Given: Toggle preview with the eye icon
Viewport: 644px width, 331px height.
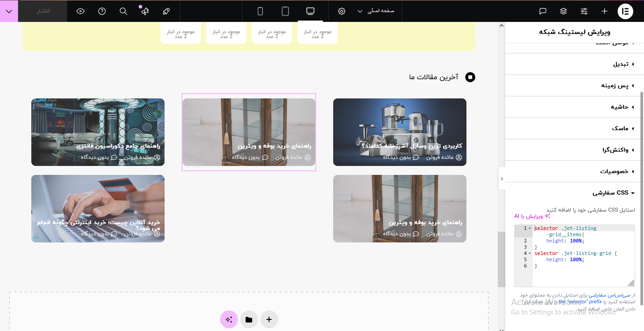Looking at the screenshot, I should [80, 11].
